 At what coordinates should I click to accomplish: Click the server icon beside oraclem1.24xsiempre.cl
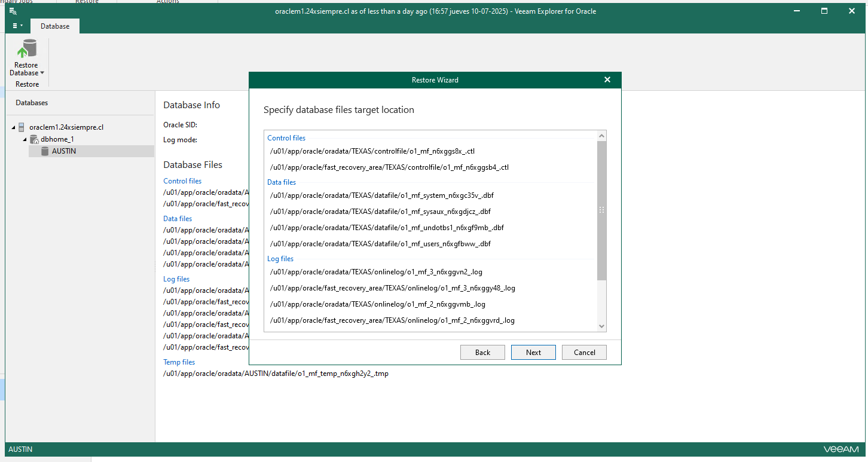[x=22, y=127]
